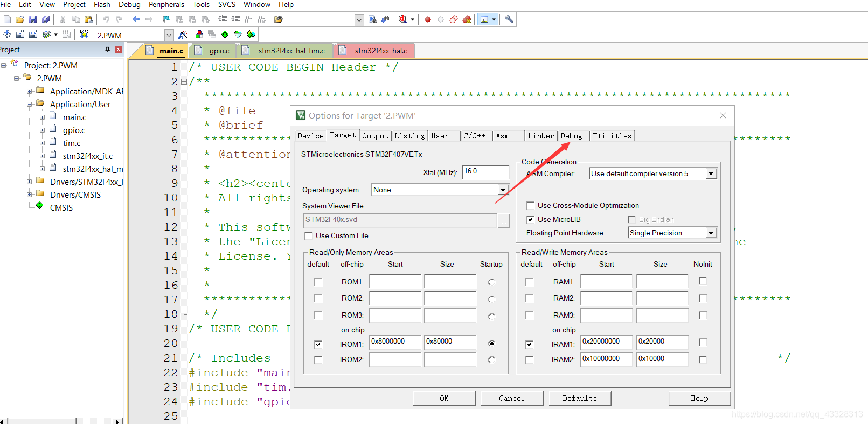The width and height of the screenshot is (868, 424).
Task: Insert a bookmark with the flag icon
Action: point(166,19)
